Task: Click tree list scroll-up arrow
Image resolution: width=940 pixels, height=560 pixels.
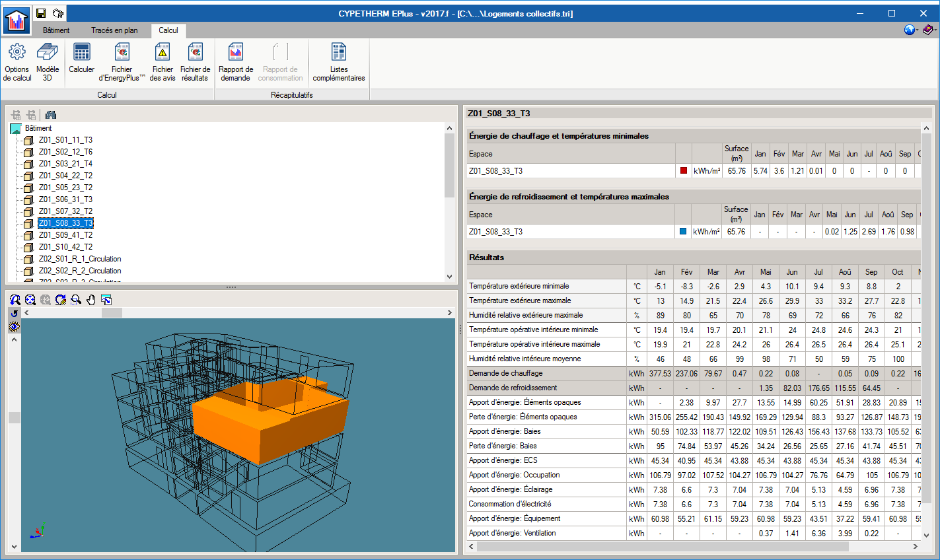Action: [450, 128]
